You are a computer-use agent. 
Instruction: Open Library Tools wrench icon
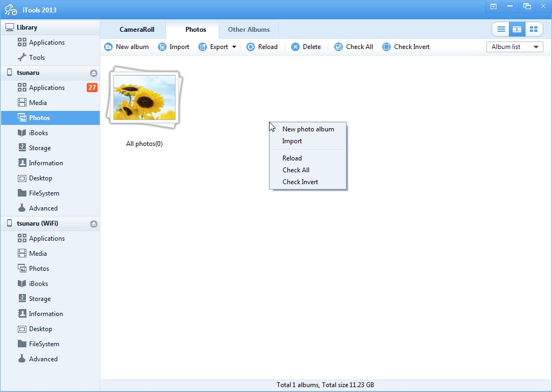point(22,57)
